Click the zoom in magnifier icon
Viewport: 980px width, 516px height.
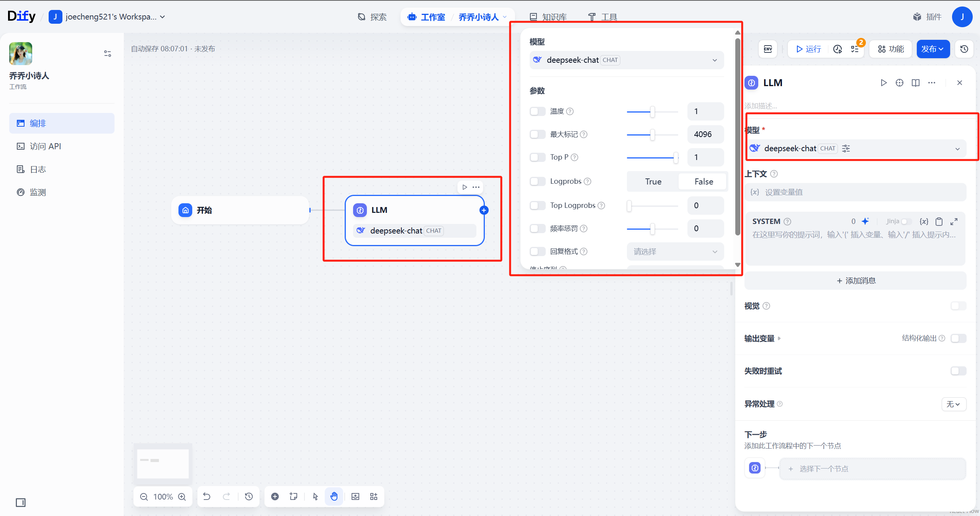click(182, 497)
